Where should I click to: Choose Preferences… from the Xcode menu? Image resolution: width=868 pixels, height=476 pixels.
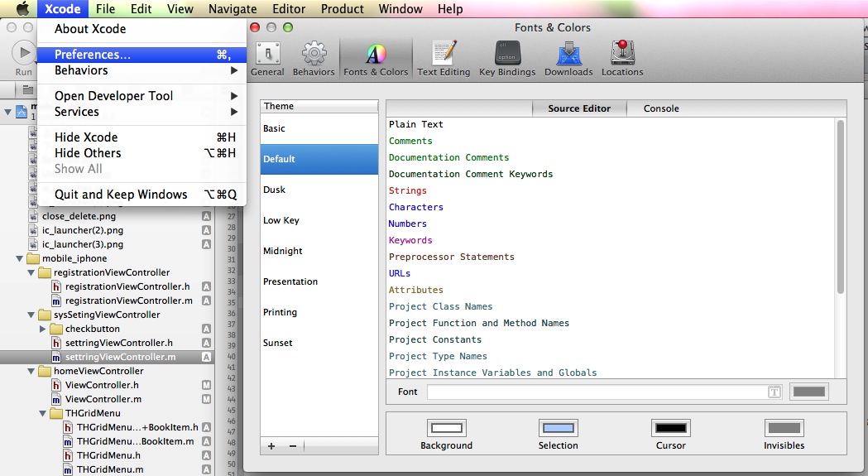[142, 55]
